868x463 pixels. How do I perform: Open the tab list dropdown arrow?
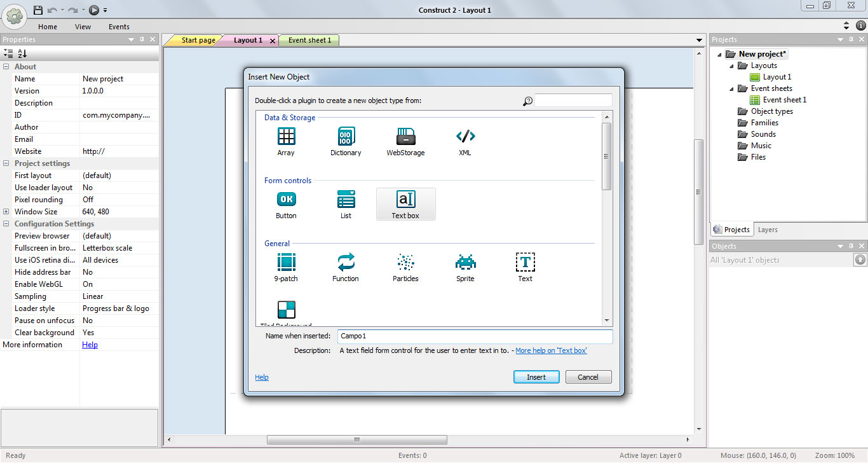700,41
